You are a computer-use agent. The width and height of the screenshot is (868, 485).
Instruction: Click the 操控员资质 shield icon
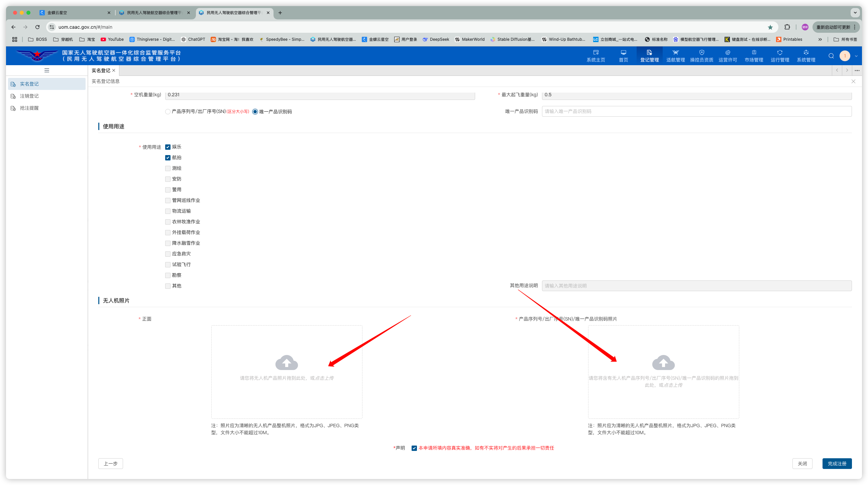pos(701,52)
